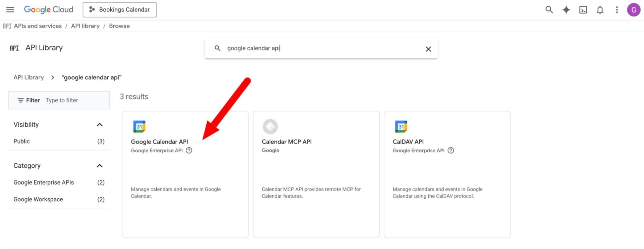This screenshot has height=249, width=644.
Task: Open the Gemini sparkle assistant icon
Action: [566, 10]
